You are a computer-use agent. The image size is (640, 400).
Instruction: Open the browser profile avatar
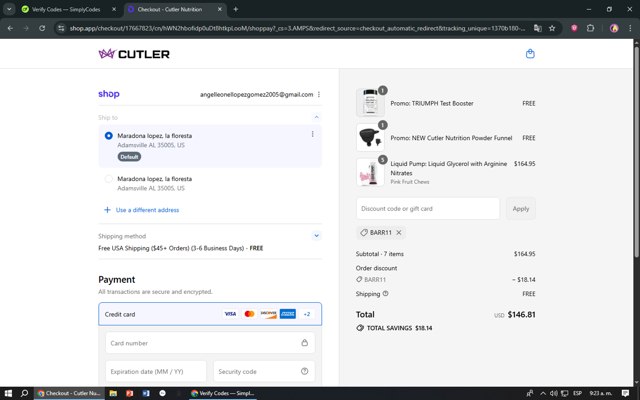614,28
